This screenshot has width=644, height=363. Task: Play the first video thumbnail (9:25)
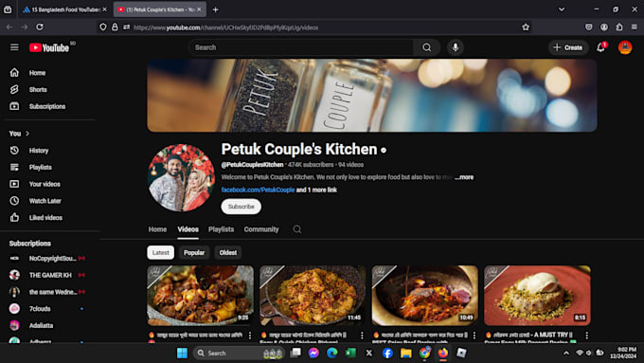point(201,296)
